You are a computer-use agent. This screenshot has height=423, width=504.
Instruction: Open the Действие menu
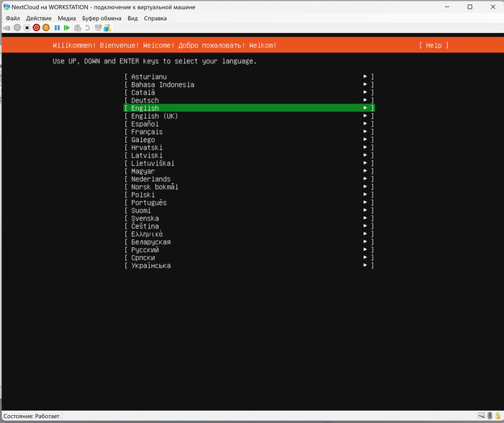(x=39, y=17)
